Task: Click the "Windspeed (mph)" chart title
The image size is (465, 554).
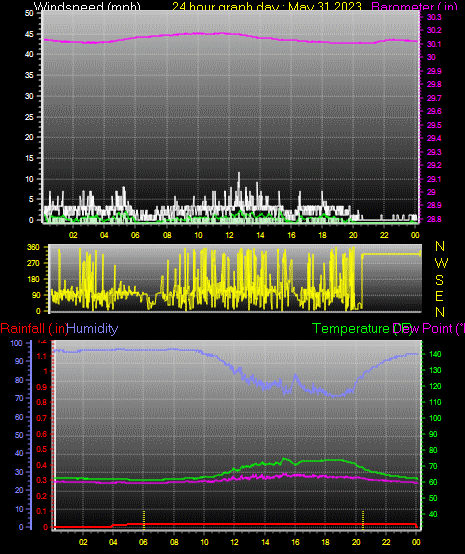Action: point(87,6)
